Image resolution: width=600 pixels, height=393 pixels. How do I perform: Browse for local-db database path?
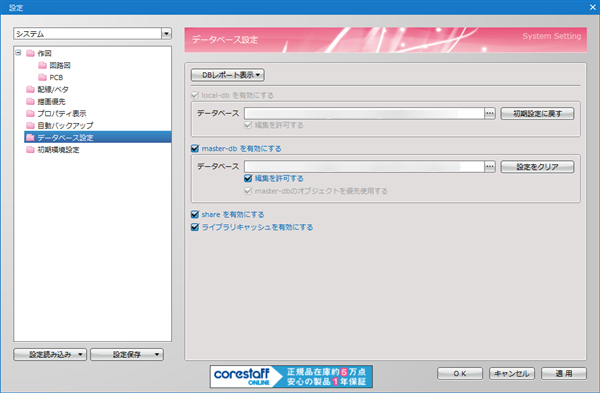click(x=490, y=113)
